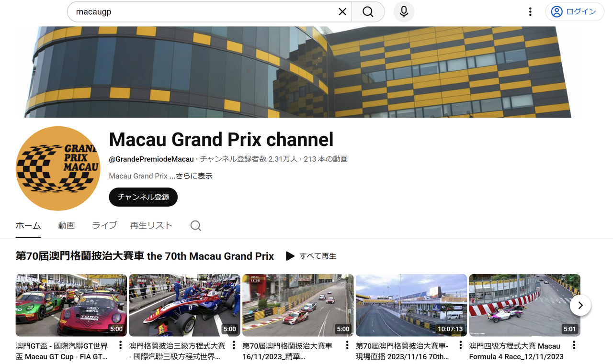The height and width of the screenshot is (364, 613).
Task: Open options menu for Formula 4 Race video
Action: (574, 345)
